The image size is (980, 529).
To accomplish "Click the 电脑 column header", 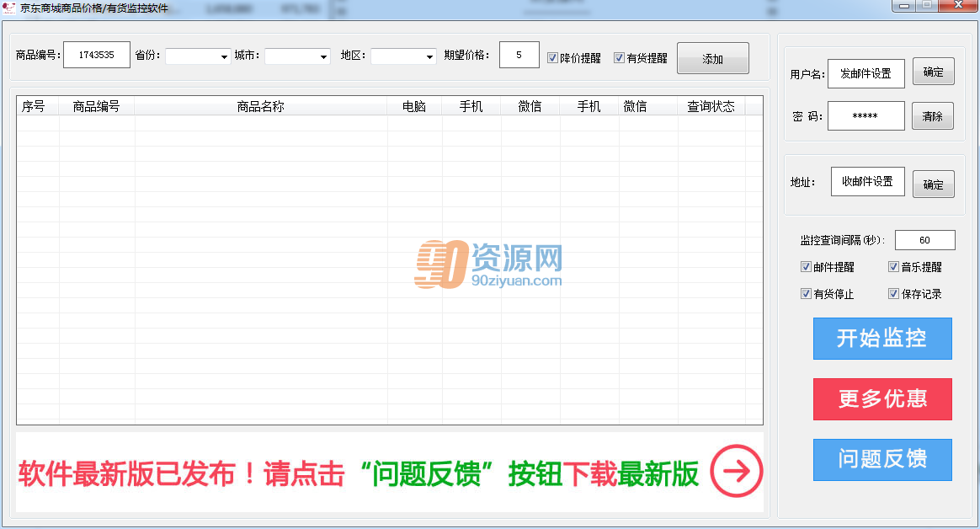I will coord(414,106).
